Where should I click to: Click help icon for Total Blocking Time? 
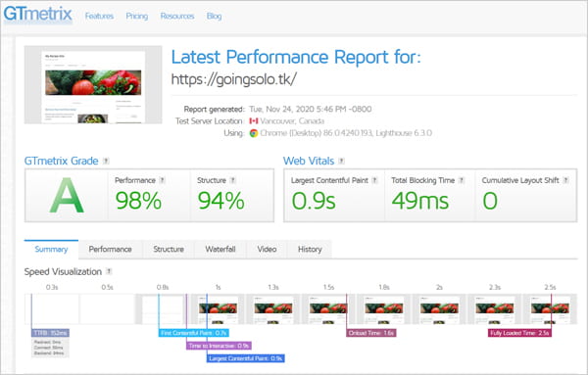462,180
